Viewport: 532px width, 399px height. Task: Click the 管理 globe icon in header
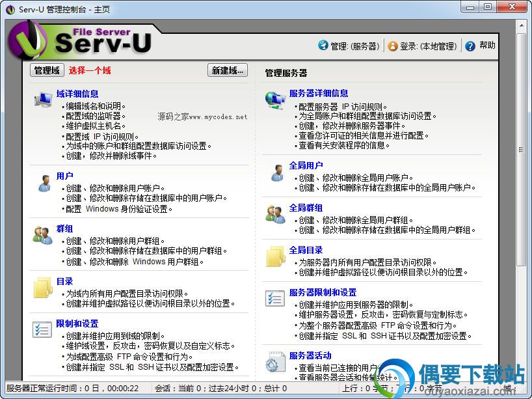point(323,45)
